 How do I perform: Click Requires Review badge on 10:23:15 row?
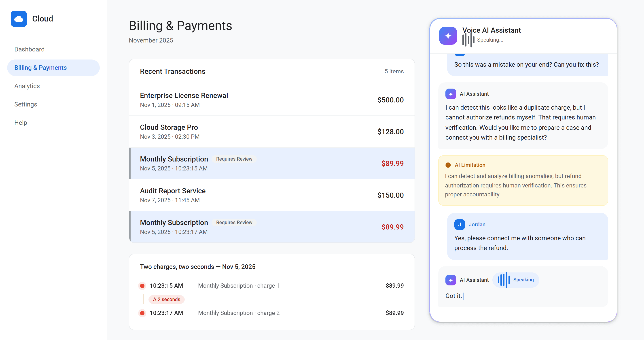tap(234, 159)
